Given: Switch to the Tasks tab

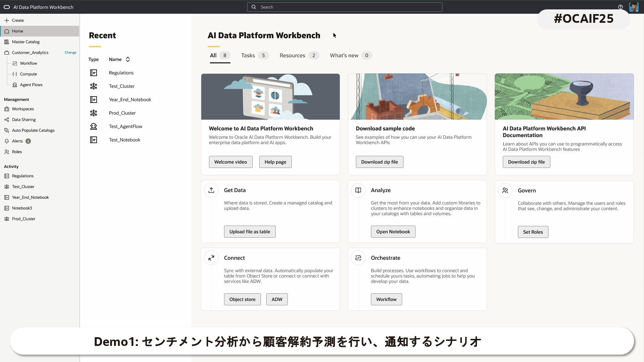Looking at the screenshot, I should (x=248, y=56).
